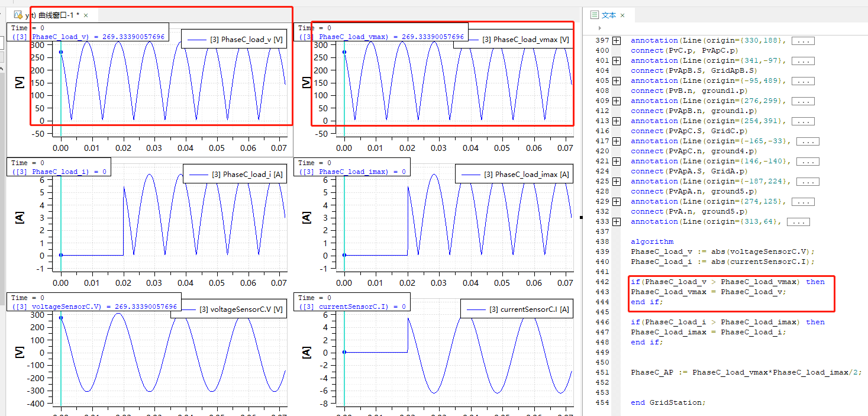
Task: Select the [3] PhaseC_load_imax [A] legend
Action: point(514,174)
